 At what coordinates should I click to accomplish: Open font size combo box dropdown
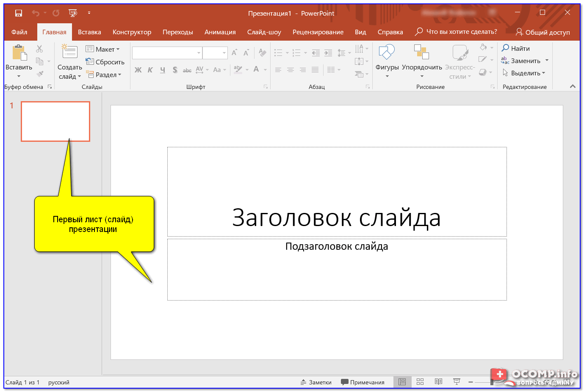(224, 53)
